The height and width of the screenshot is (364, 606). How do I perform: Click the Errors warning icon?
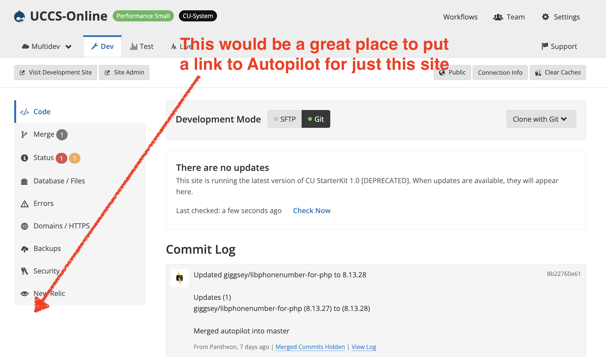pyautogui.click(x=24, y=203)
